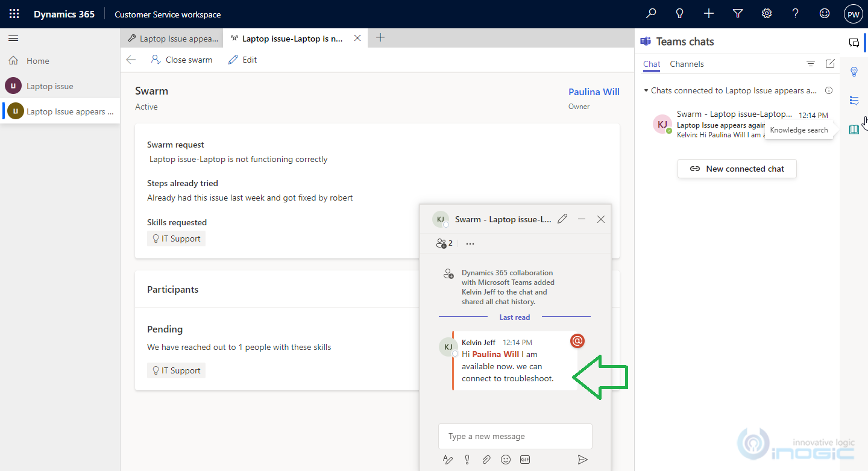Screen dimensions: 868x471
Task: Close the Swarm chat popup
Action: pyautogui.click(x=601, y=219)
